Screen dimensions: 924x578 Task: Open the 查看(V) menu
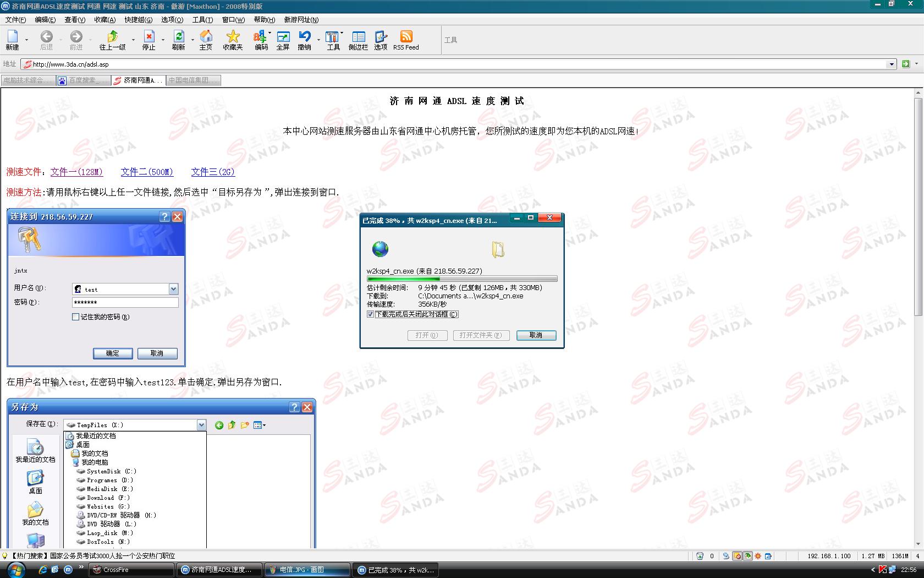coord(75,20)
